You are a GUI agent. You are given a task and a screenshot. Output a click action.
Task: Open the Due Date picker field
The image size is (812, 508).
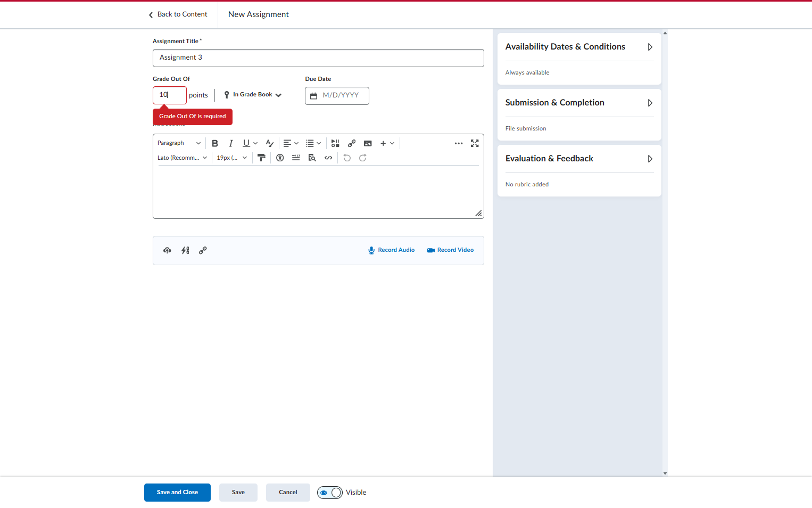337,96
